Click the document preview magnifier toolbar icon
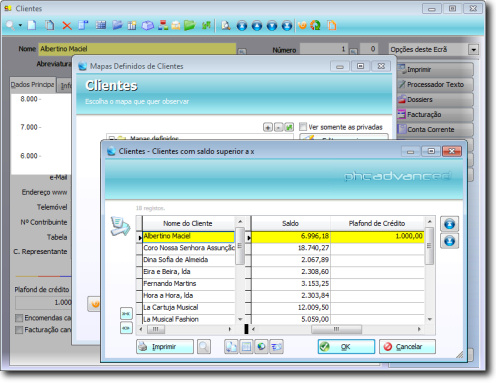The image size is (496, 383). pos(226,25)
